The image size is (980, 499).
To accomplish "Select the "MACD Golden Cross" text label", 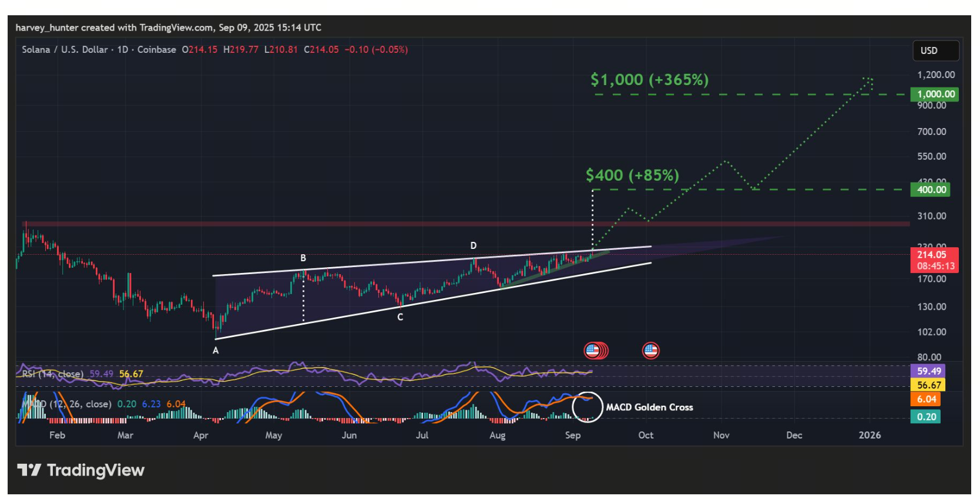I will pos(649,407).
